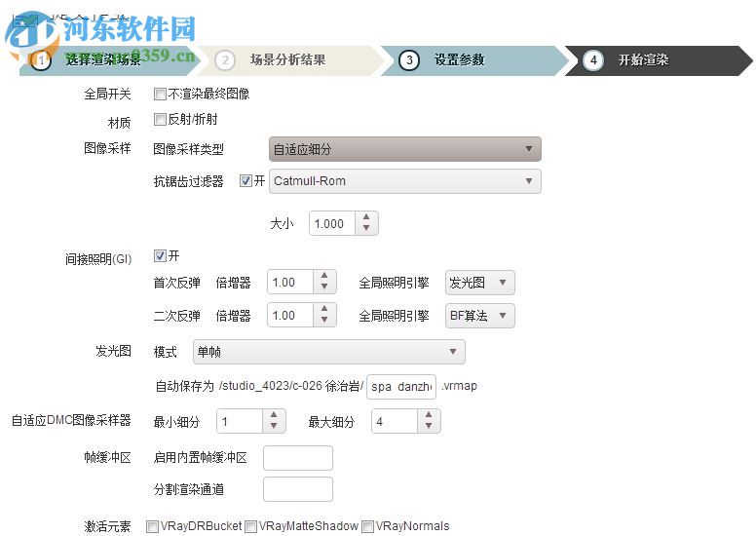Image resolution: width=756 pixels, height=536 pixels.
Task: Open 二次反弹 全局照明引擎 BF算法 dropdown
Action: [479, 316]
